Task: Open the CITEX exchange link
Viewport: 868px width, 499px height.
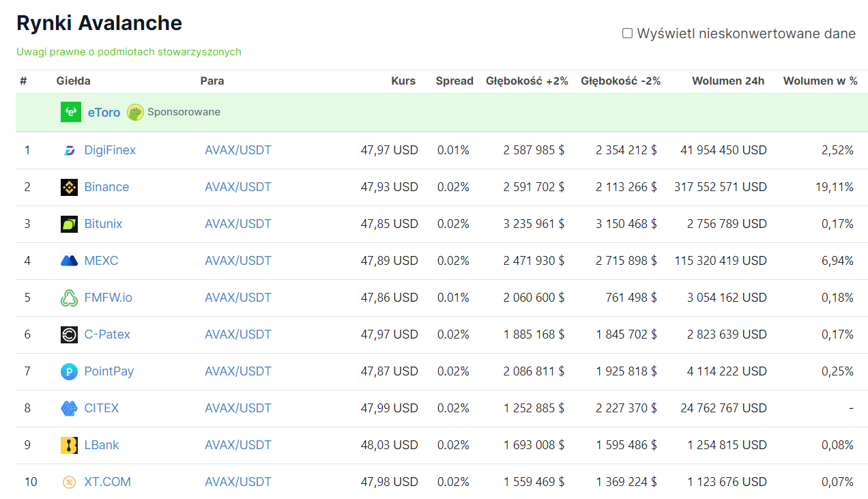Action: point(102,408)
